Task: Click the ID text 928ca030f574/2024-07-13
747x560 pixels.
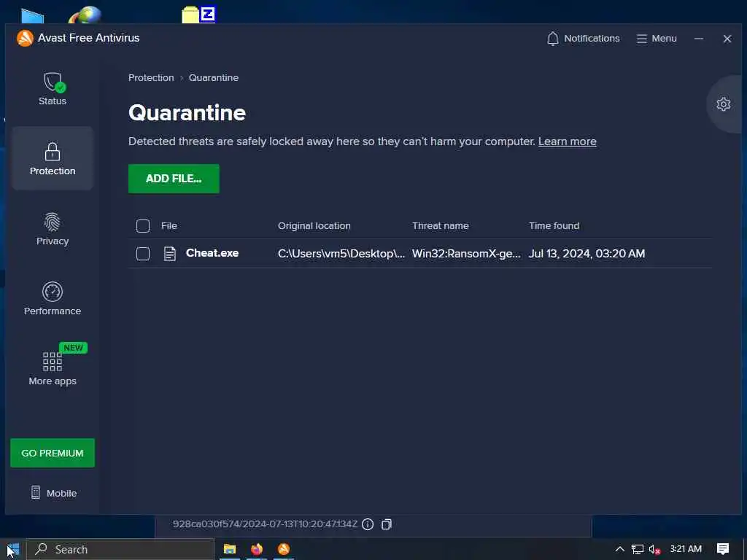Action: coord(265,524)
